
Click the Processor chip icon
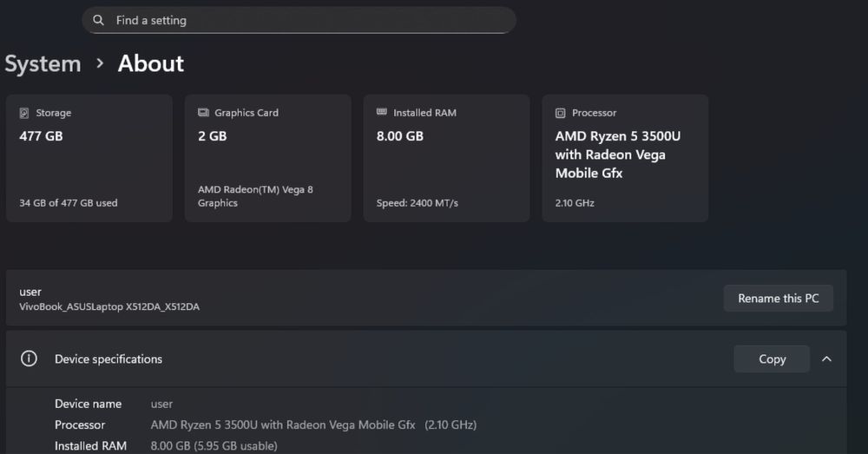click(561, 113)
